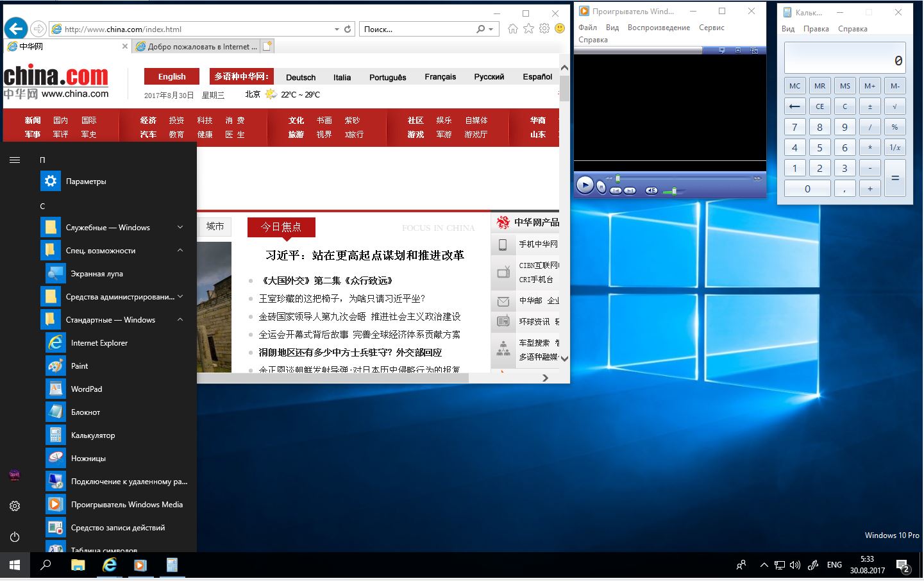Image resolution: width=924 pixels, height=581 pixels.
Task: Open Файл menu in Media Player
Action: (x=587, y=28)
